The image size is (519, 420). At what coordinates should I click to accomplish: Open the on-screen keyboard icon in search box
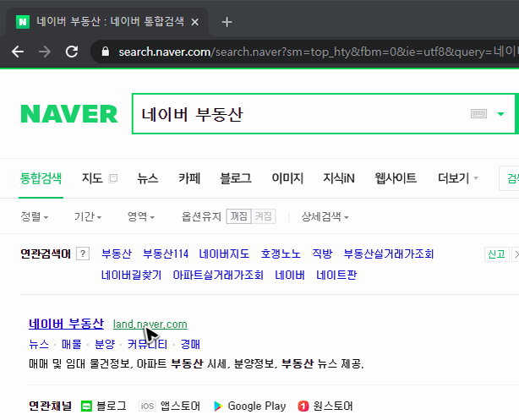pos(478,114)
